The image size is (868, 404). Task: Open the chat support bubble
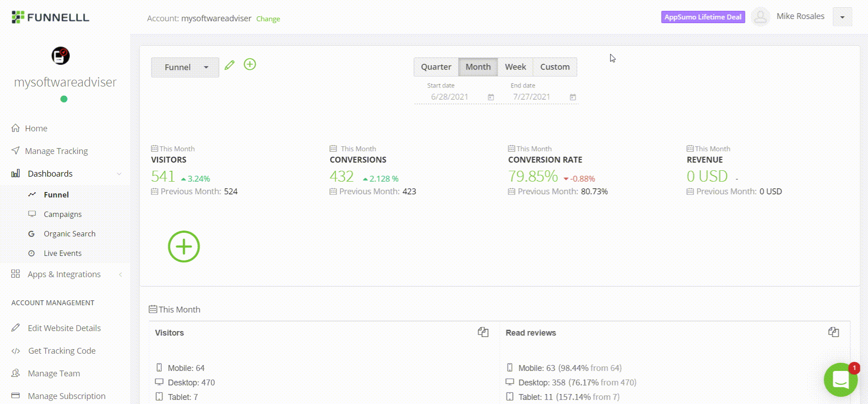(x=840, y=380)
